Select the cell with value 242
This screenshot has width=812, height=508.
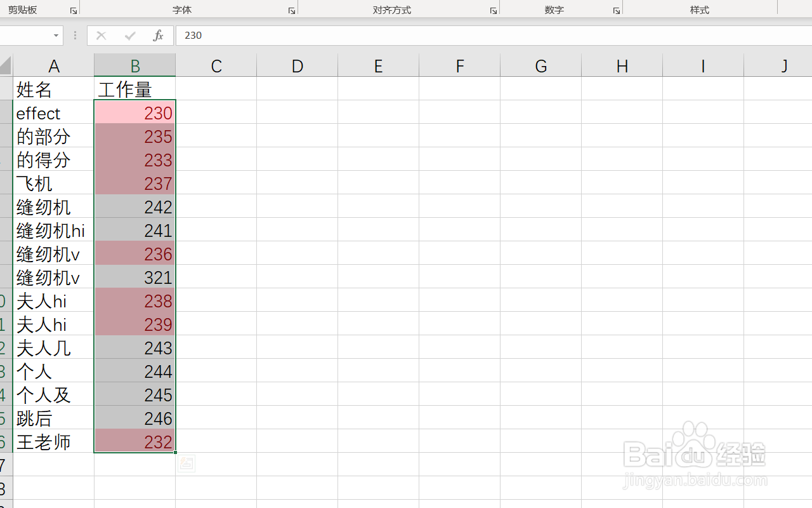[135, 206]
